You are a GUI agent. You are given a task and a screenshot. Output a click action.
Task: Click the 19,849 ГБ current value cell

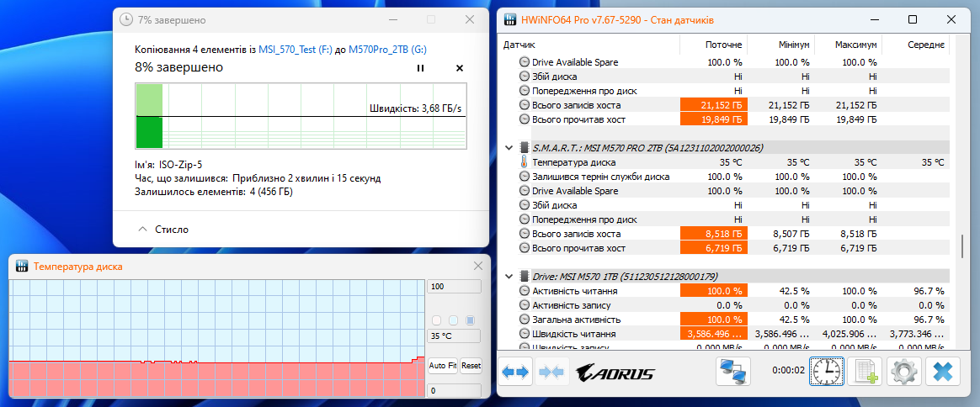pyautogui.click(x=713, y=119)
